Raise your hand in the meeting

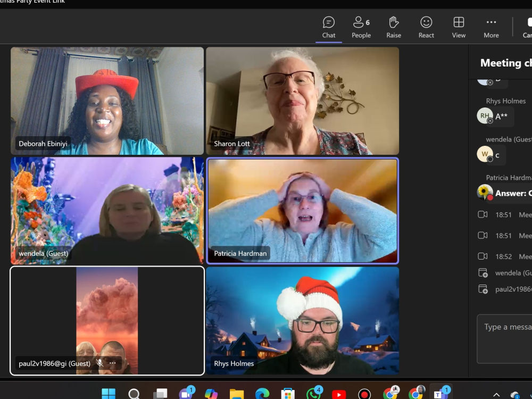394,28
